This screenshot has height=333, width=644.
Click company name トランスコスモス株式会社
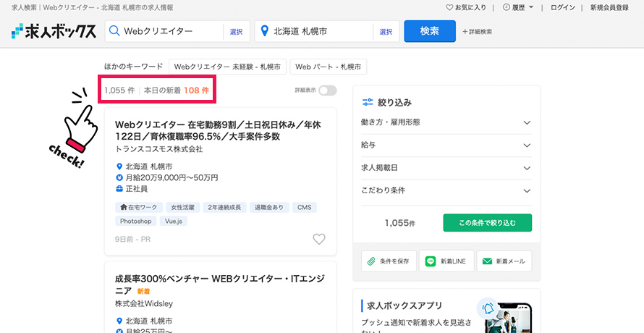click(x=159, y=149)
